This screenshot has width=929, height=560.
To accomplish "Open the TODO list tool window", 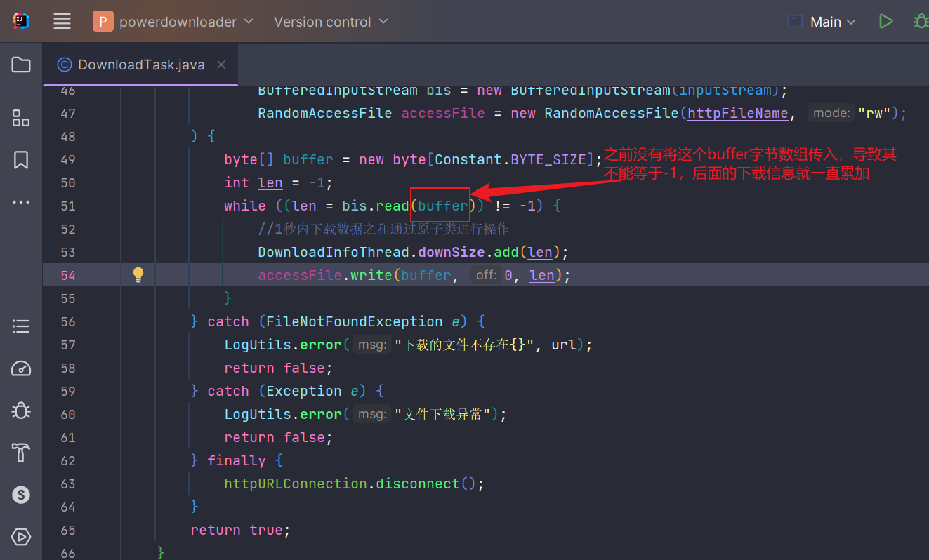I will [x=20, y=326].
